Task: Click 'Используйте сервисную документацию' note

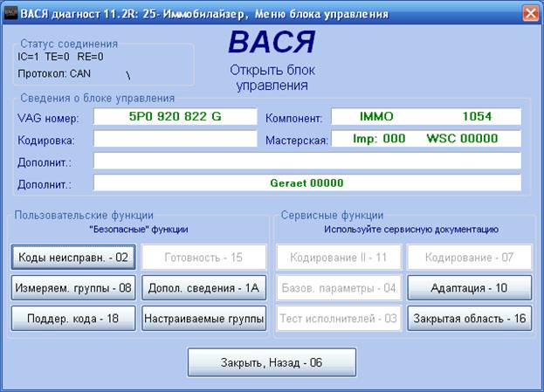Action: (x=411, y=230)
